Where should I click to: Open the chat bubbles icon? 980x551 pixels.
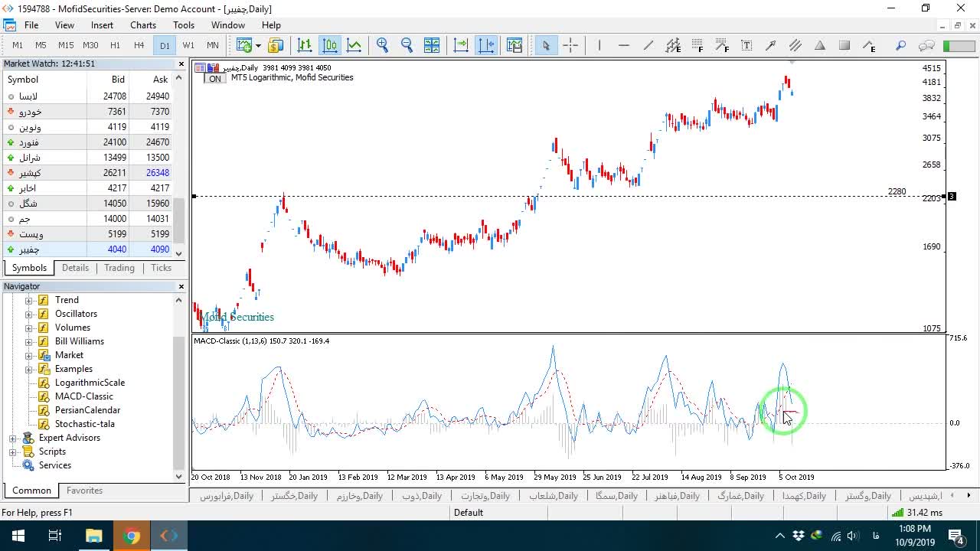(926, 45)
